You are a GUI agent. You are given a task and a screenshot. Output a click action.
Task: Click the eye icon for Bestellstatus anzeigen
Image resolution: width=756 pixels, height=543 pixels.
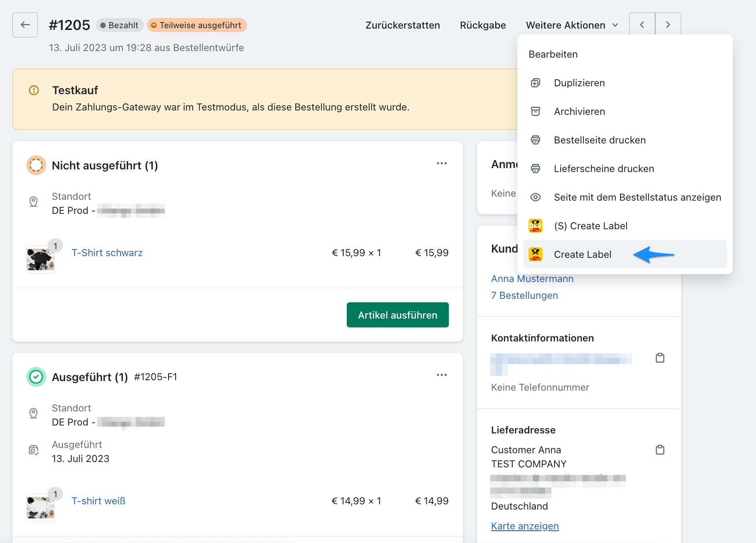point(535,197)
